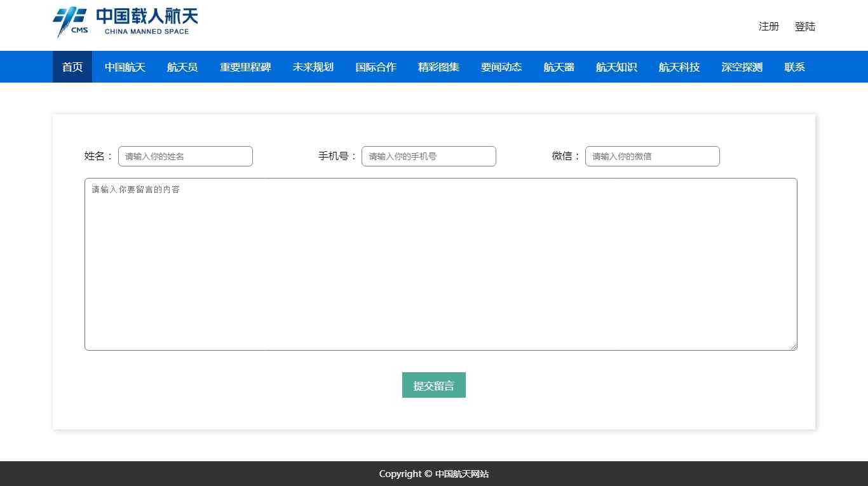Go to the 航天器 page

[x=559, y=67]
